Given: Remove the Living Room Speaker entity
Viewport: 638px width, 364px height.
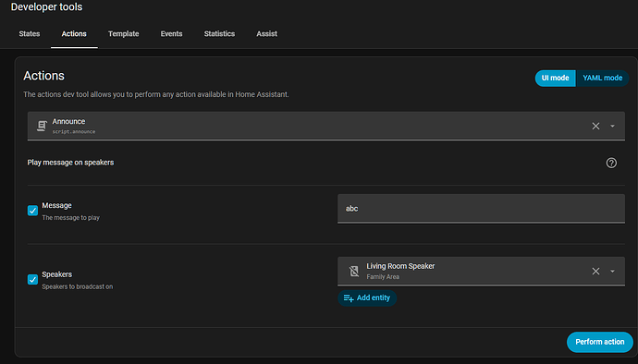Looking at the screenshot, I should [595, 272].
